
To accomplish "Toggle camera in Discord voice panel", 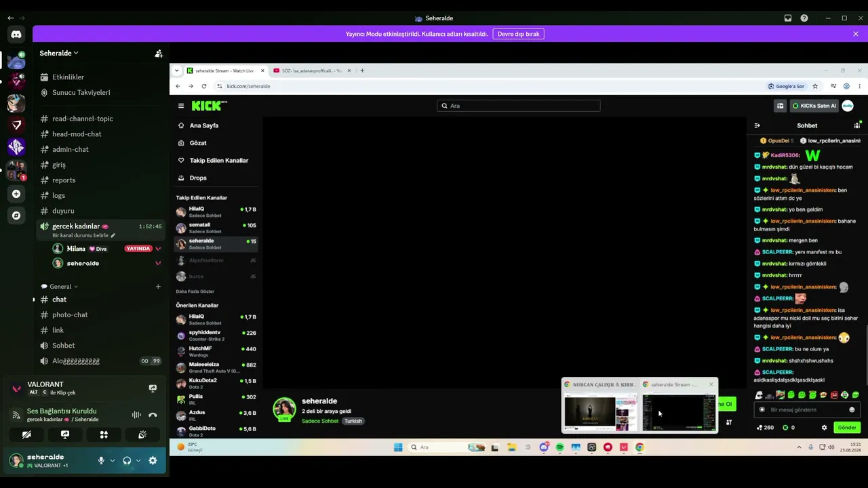I will (x=26, y=435).
